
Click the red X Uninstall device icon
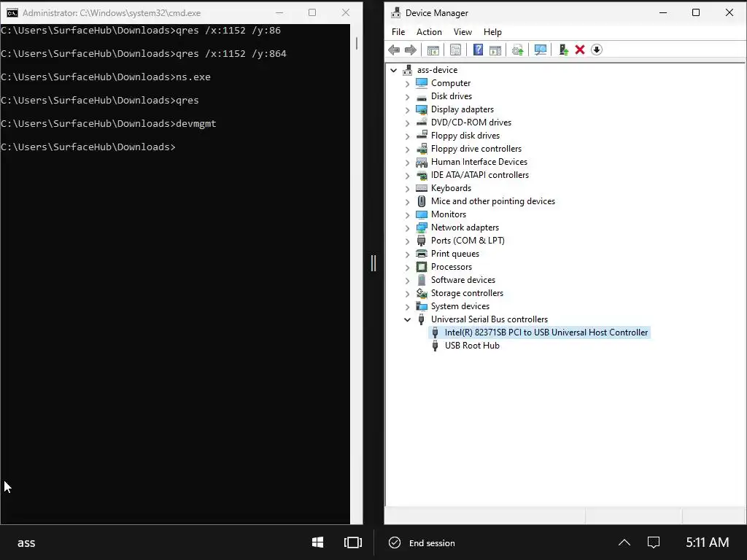coord(580,50)
